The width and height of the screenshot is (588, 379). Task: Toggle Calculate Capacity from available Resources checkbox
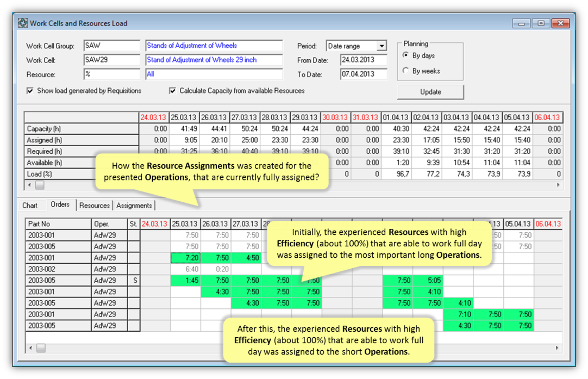click(172, 91)
